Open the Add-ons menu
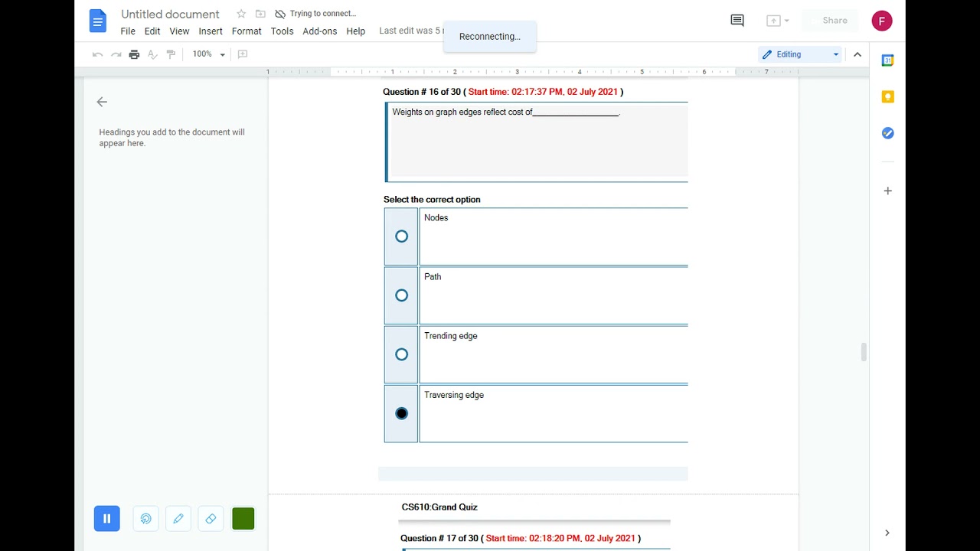This screenshot has height=551, width=980. 319,31
